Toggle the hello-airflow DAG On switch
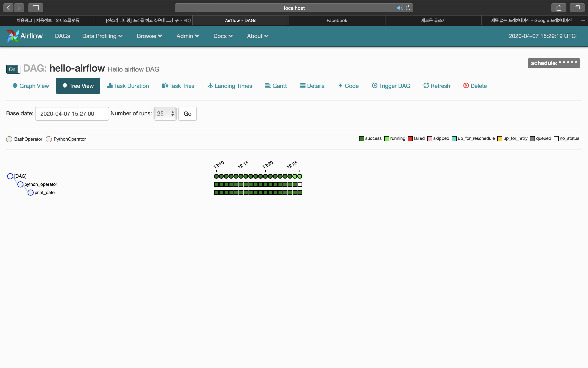This screenshot has width=588, height=368. (13, 69)
